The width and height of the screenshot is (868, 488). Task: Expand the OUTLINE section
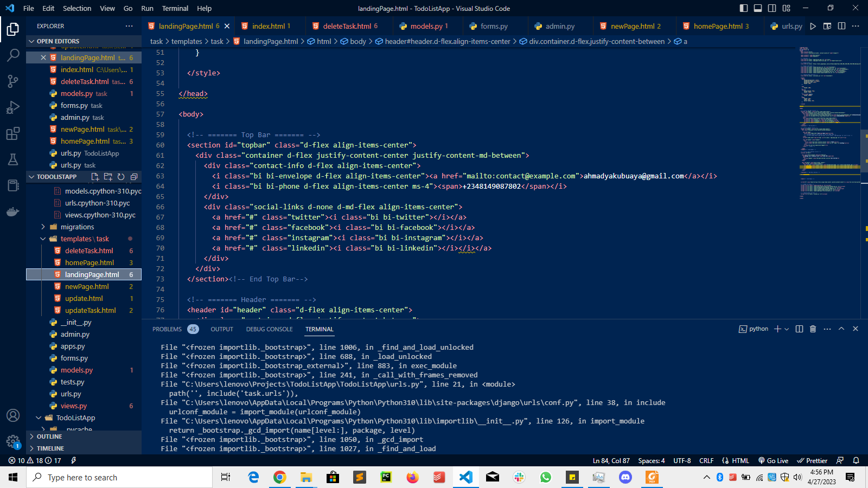click(49, 436)
